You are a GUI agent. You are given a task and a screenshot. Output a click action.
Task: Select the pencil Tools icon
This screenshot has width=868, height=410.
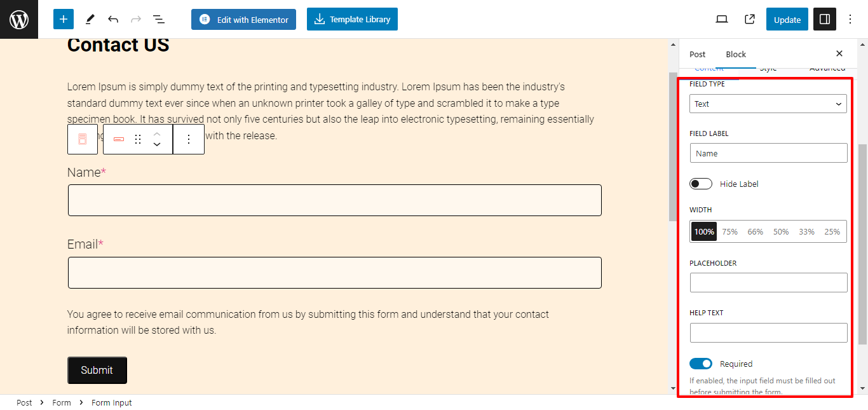90,19
